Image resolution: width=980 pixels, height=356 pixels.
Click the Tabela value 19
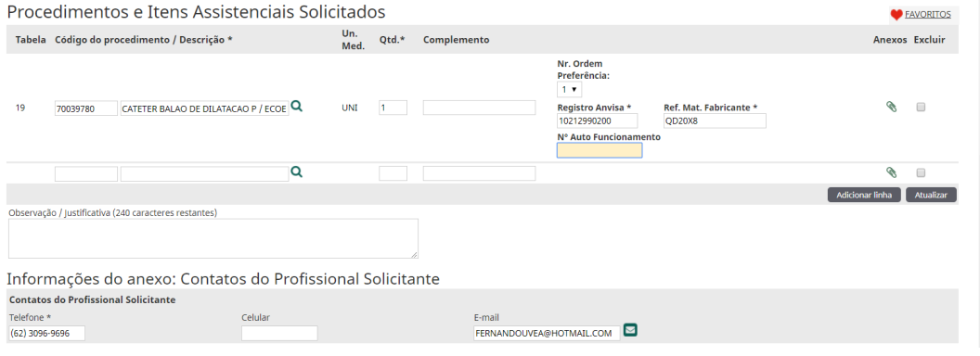[x=20, y=108]
